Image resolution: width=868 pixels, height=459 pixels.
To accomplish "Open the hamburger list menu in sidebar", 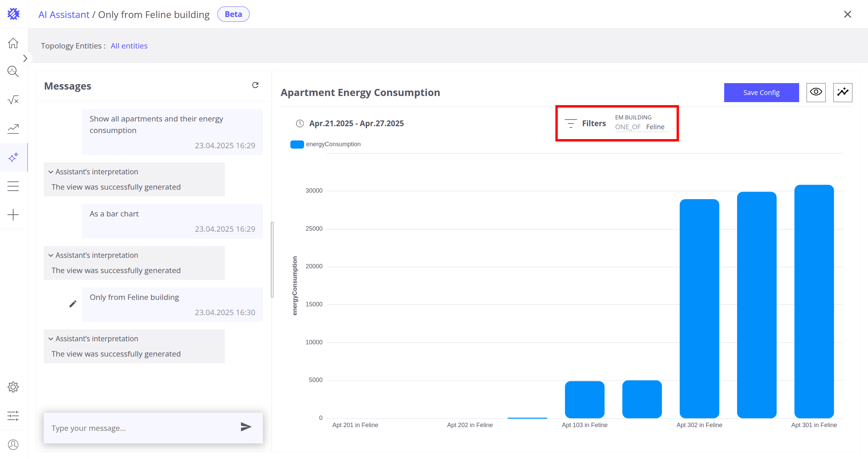I will [13, 186].
